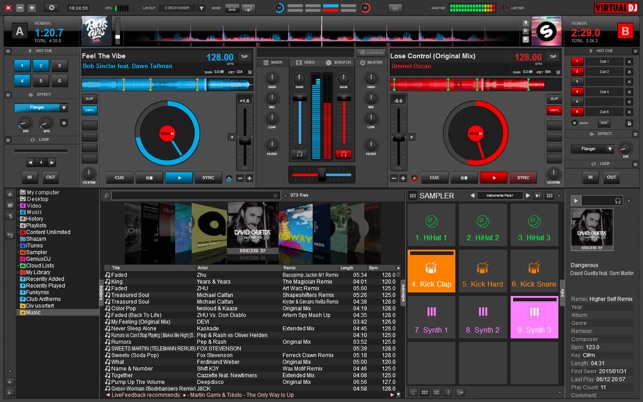Trigger the Synth 1 sampler pad

432,319
